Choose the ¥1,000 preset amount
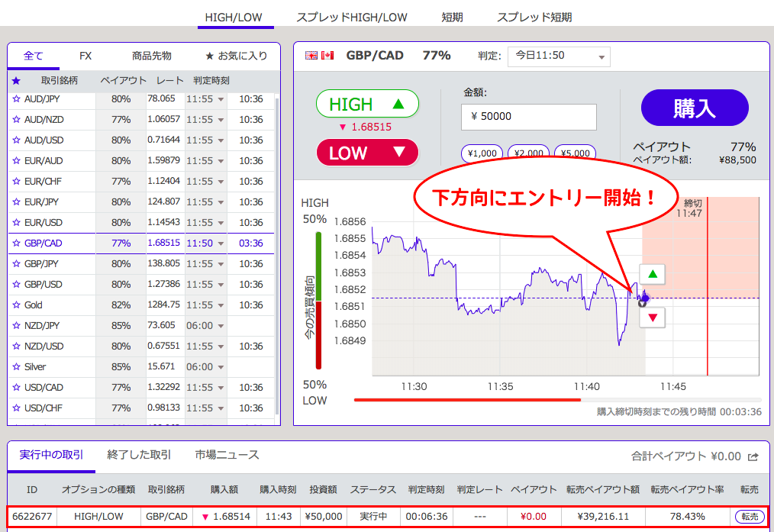This screenshot has width=774, height=532. point(482,153)
